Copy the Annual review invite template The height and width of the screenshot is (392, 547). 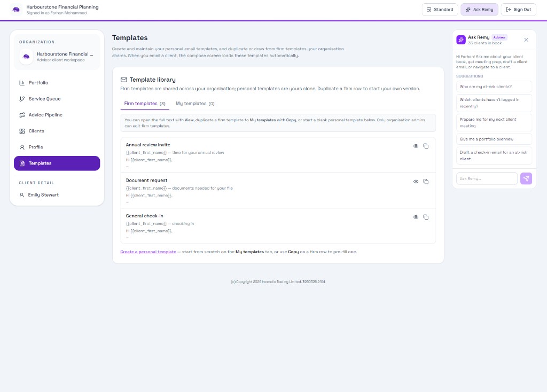[x=426, y=146]
